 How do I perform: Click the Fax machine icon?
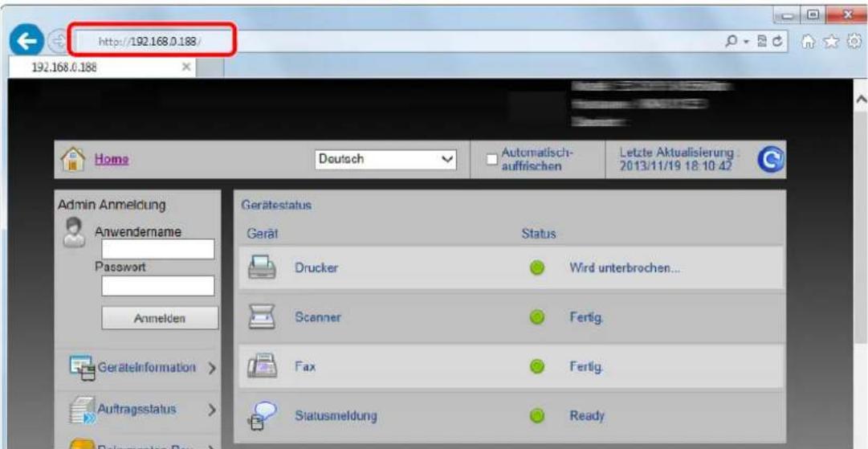point(261,366)
